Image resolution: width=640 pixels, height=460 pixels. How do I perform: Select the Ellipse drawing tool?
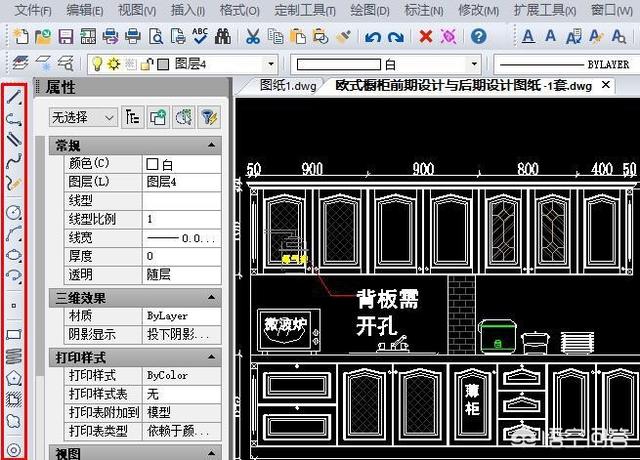pyautogui.click(x=14, y=255)
